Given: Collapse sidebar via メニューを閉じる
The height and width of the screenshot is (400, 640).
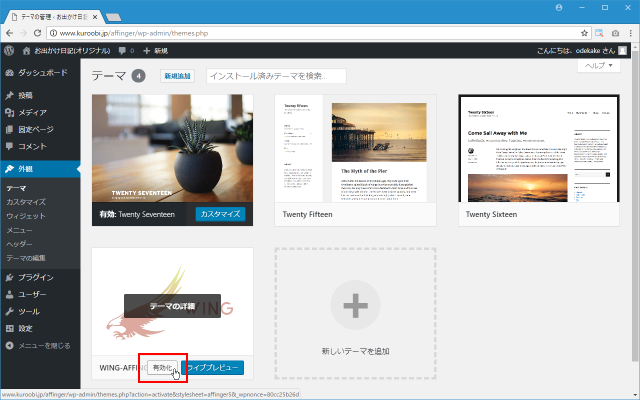Looking at the screenshot, I should coord(40,346).
